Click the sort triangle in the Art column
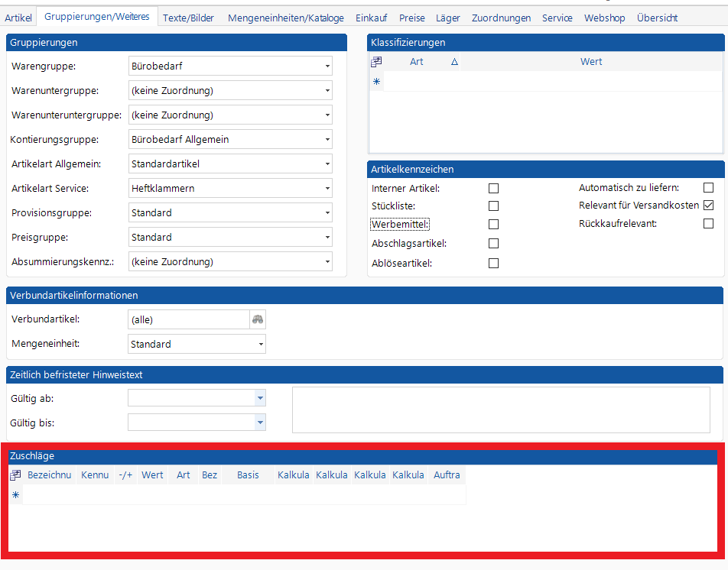 (x=454, y=62)
